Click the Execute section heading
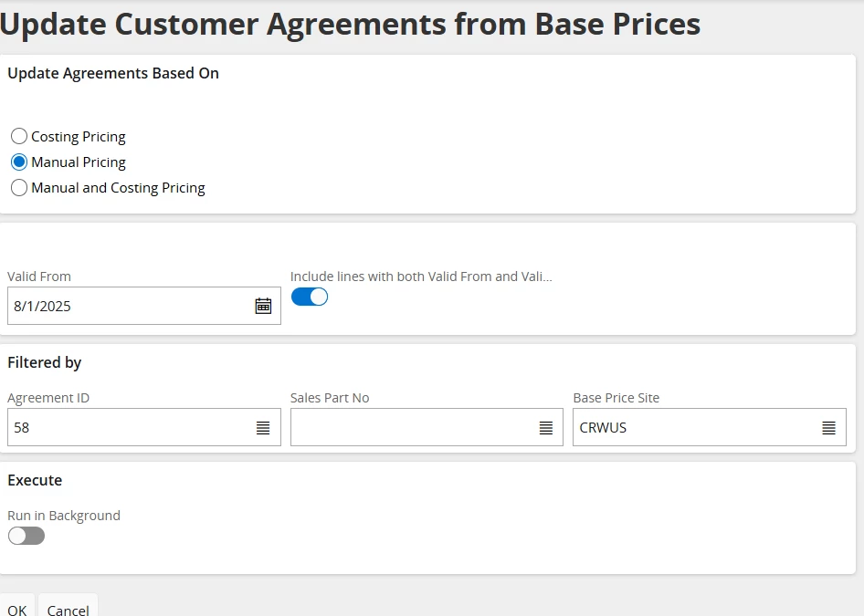 coord(35,480)
